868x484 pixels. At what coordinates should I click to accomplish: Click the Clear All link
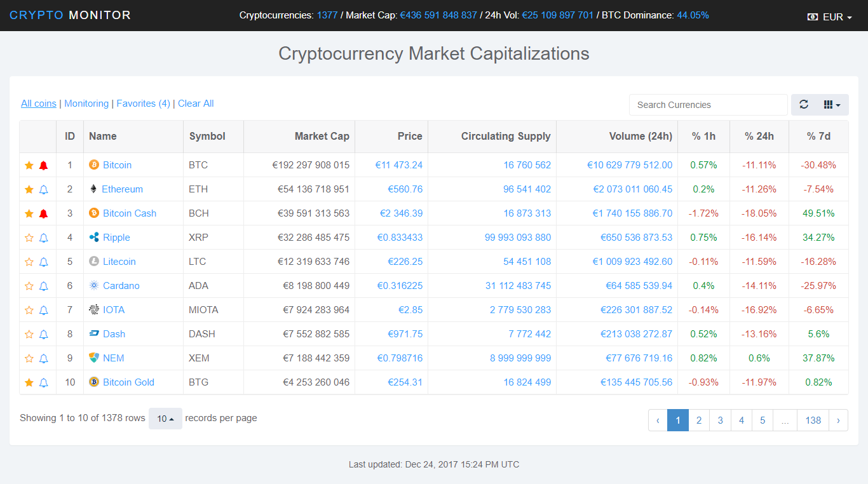coord(196,104)
